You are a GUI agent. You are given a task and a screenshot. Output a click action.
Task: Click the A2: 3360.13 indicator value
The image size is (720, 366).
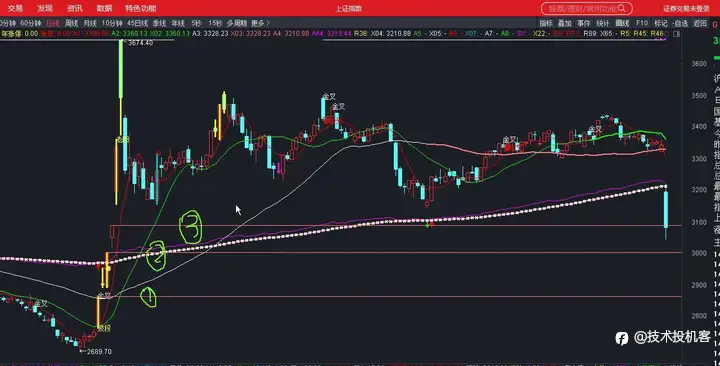click(x=129, y=34)
